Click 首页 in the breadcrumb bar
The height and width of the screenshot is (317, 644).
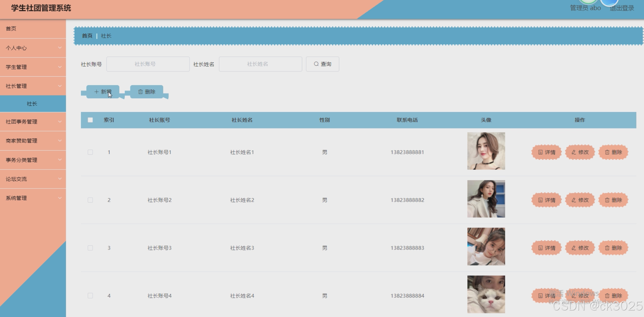tap(87, 36)
